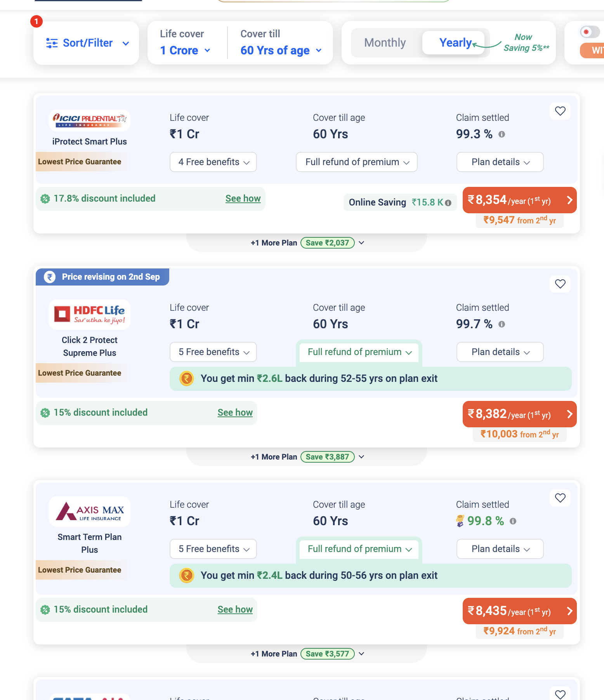
Task: Expand ICICI 4 Free benefits
Action: pyautogui.click(x=213, y=162)
